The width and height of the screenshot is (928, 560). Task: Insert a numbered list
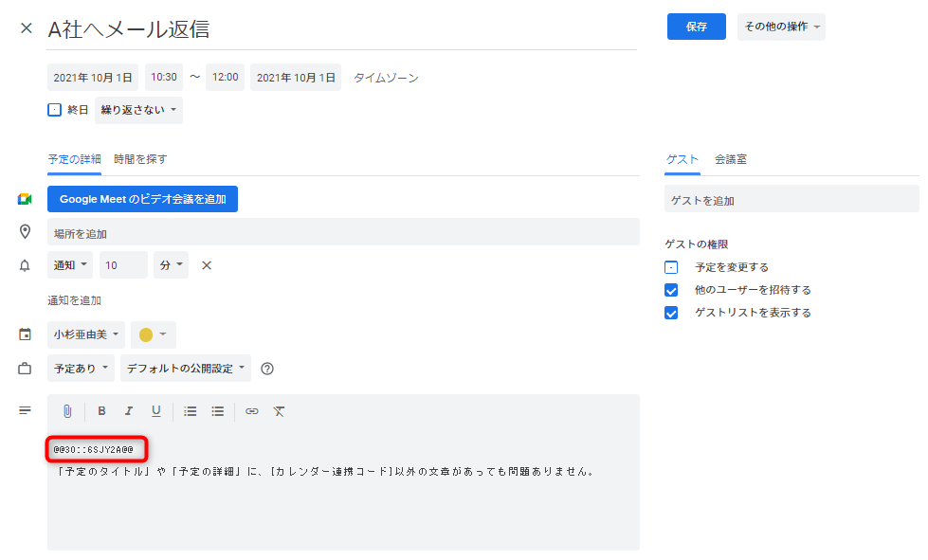click(190, 411)
